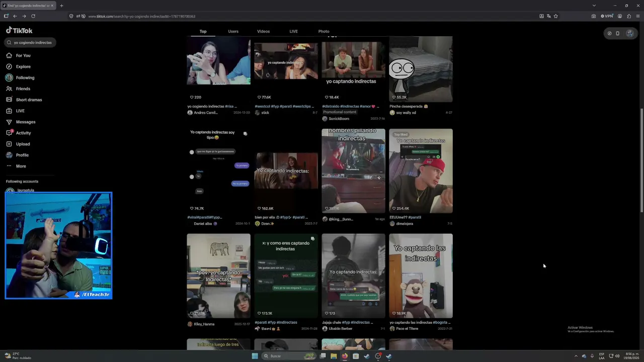Open a new browser tab
Screen dimensions: 644x362
tap(61, 6)
